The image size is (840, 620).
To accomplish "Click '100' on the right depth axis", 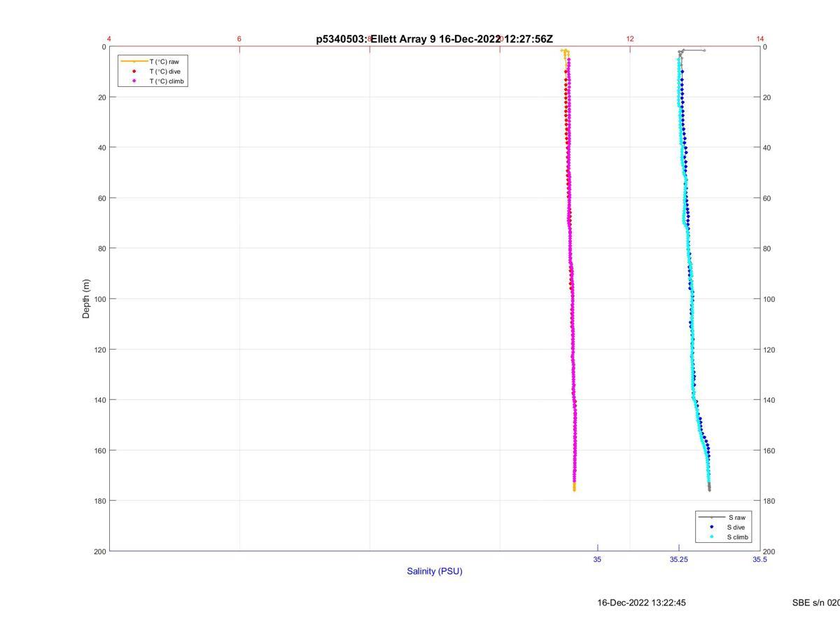I will click(x=769, y=299).
